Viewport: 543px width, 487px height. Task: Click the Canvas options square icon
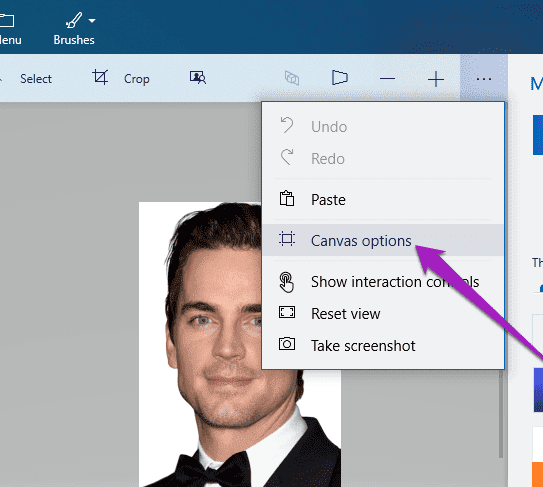click(287, 239)
